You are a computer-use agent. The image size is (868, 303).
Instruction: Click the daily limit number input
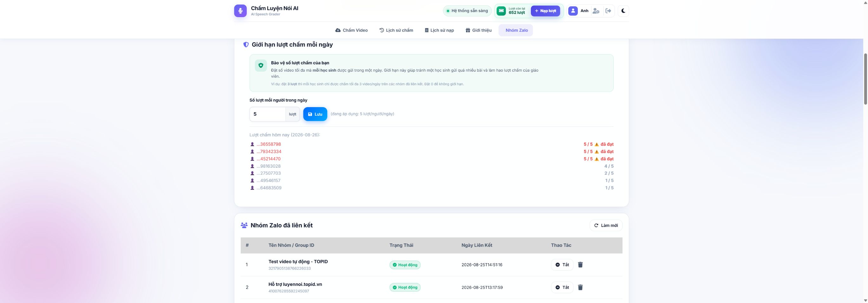(268, 114)
